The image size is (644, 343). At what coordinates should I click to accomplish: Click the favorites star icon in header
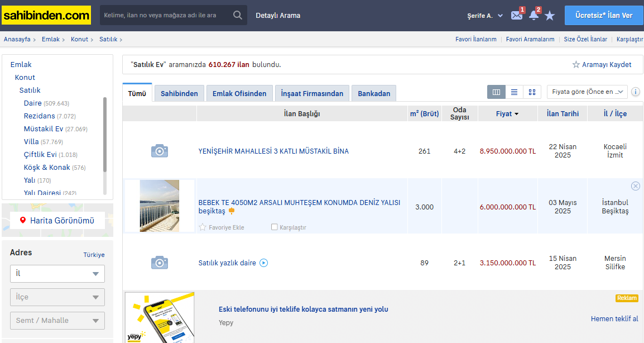(550, 16)
